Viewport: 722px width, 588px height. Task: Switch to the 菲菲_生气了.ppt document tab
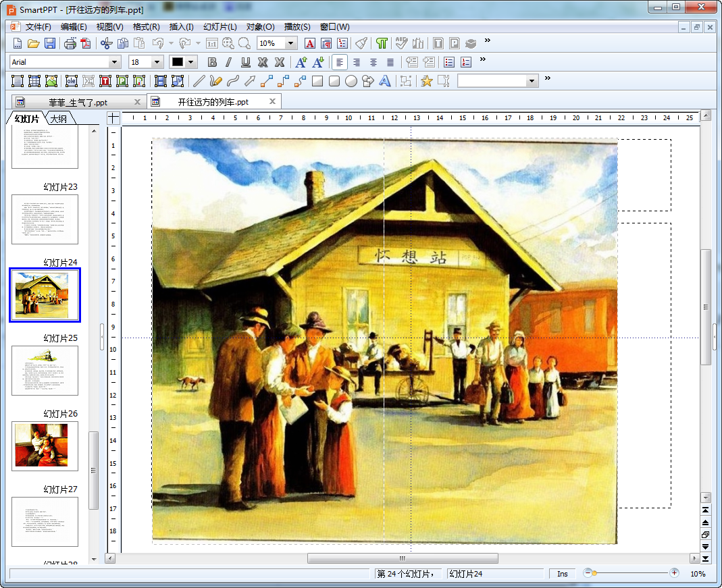tap(78, 102)
